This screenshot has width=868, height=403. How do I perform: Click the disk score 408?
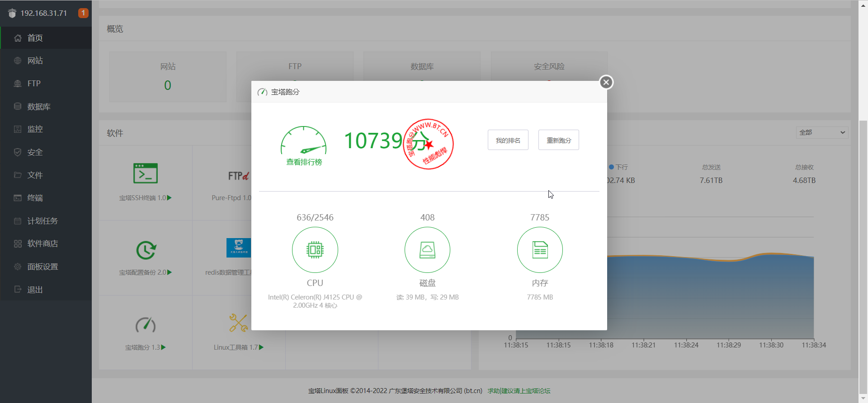tap(427, 217)
